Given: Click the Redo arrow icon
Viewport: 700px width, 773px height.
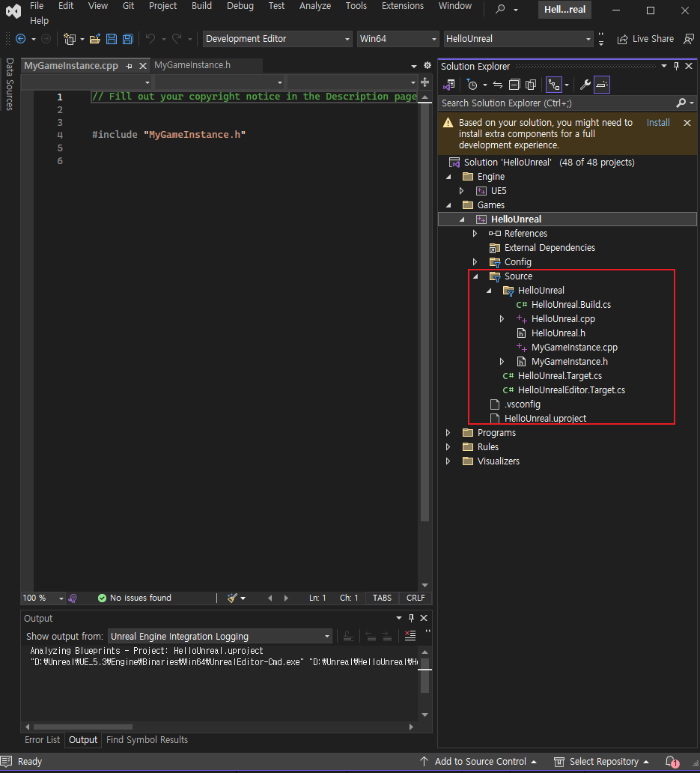Looking at the screenshot, I should pyautogui.click(x=177, y=39).
